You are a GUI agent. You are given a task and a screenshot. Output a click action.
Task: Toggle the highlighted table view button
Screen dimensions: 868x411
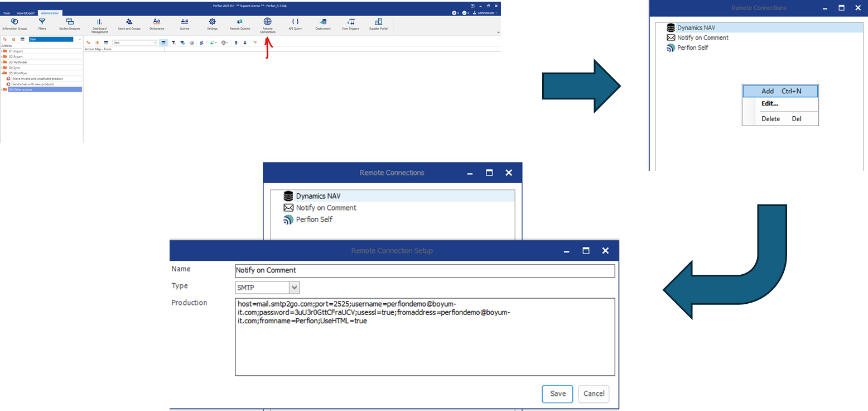pos(163,42)
